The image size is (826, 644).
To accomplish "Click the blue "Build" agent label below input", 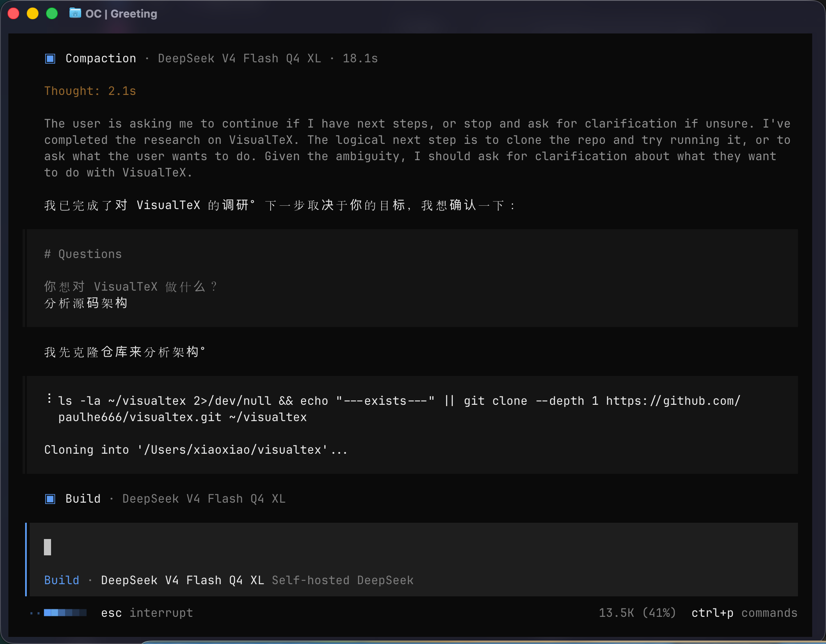I will tap(62, 580).
